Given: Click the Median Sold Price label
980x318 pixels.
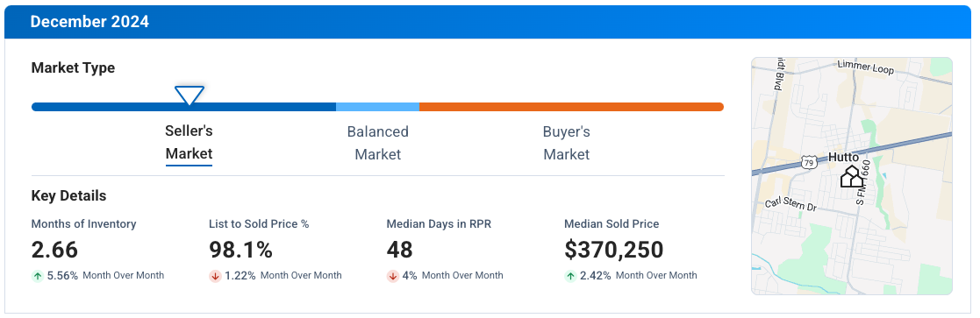Looking at the screenshot, I should pos(612,224).
